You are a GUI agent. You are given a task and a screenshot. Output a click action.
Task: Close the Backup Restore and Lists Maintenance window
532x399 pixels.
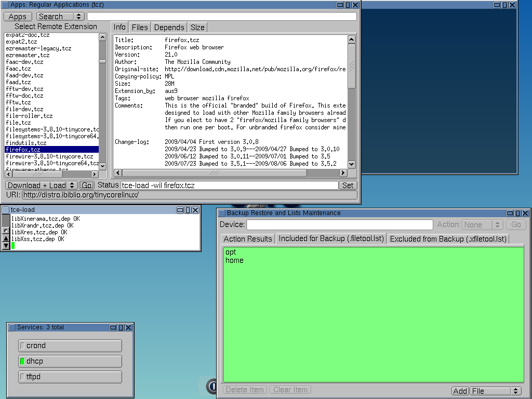(525, 213)
